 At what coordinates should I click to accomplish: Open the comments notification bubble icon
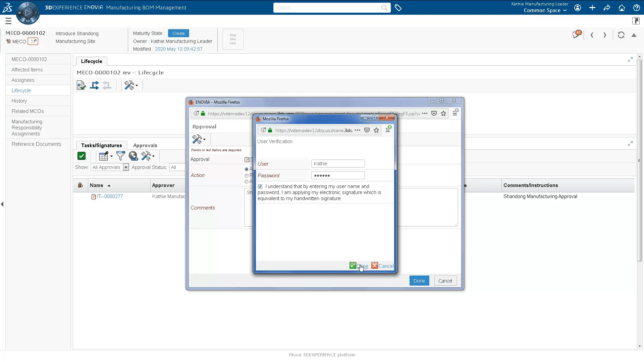(576, 35)
